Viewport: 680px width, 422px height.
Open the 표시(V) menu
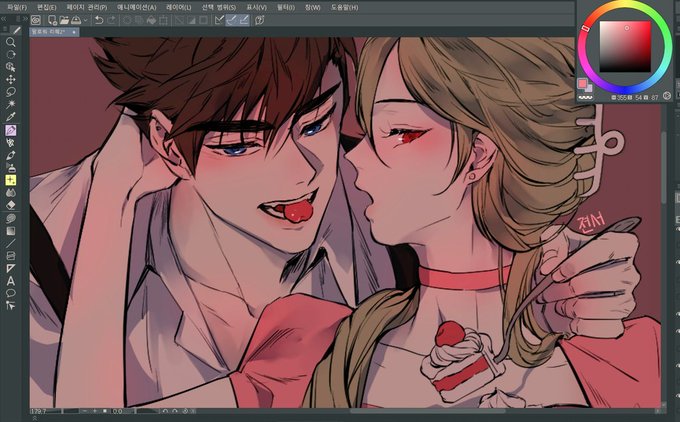(x=256, y=7)
